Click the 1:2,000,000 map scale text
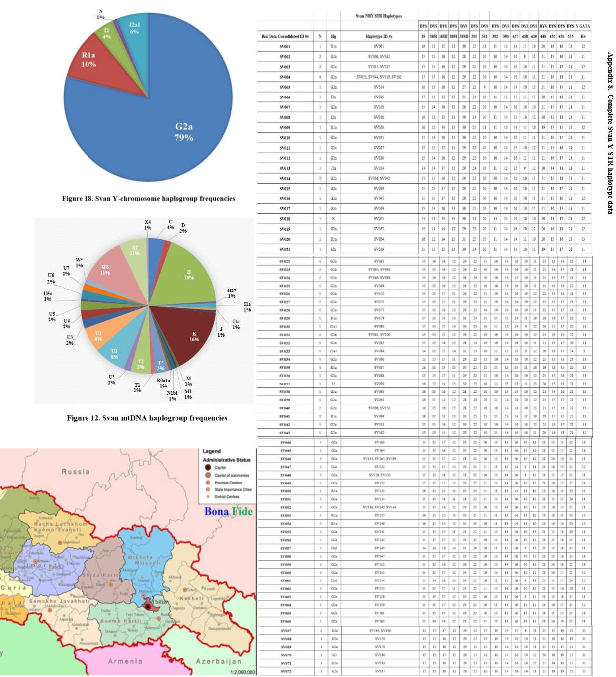616x677 pixels. point(242,672)
